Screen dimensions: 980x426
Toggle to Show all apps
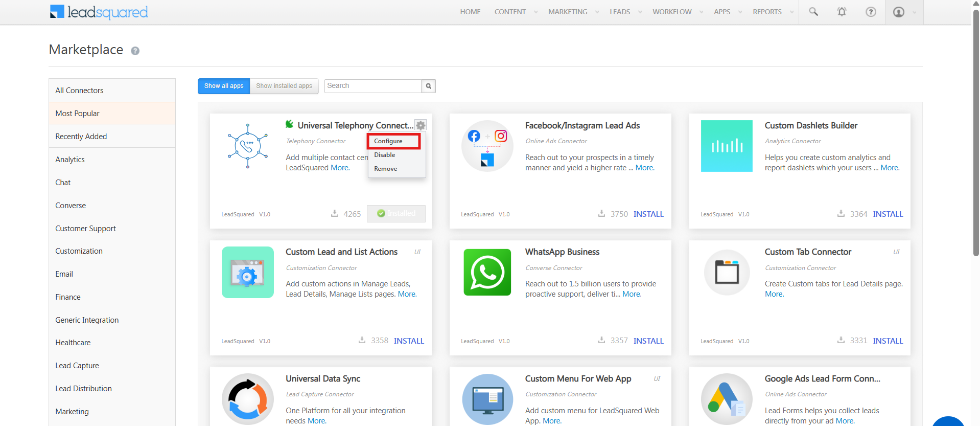pos(224,86)
